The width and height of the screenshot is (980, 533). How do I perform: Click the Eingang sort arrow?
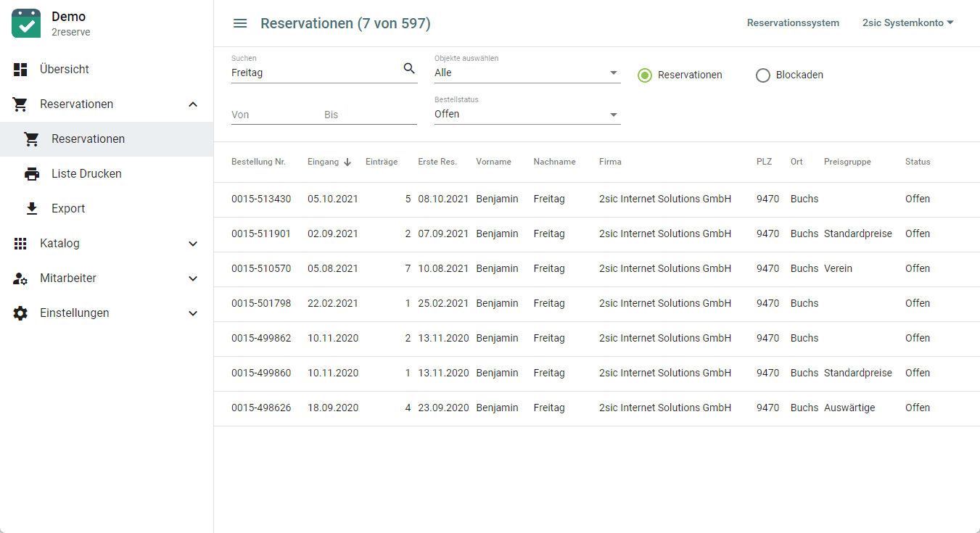(x=347, y=162)
